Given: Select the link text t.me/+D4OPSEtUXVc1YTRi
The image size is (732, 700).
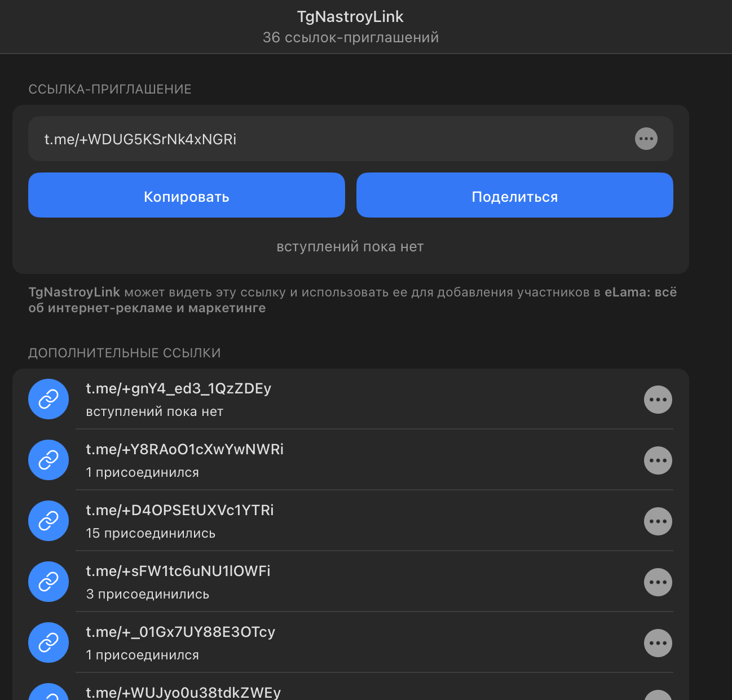Looking at the screenshot, I should 179,510.
